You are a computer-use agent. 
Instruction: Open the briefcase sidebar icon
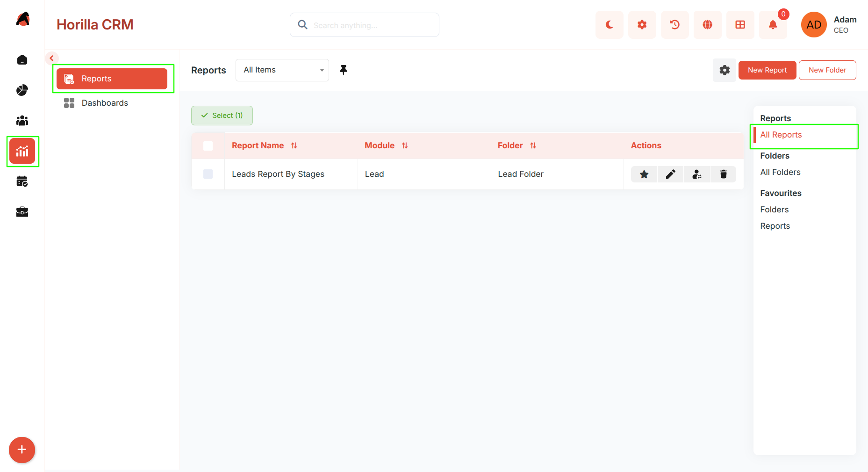pyautogui.click(x=22, y=212)
